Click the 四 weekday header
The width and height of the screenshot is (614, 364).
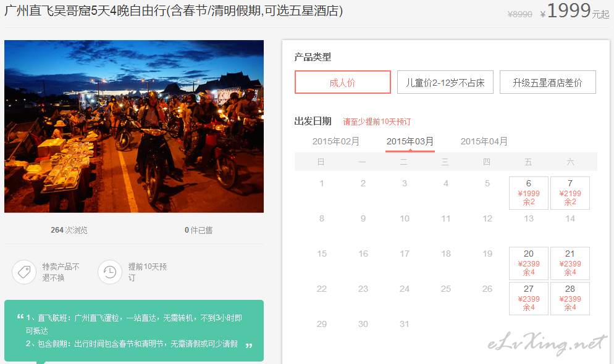[x=487, y=162]
